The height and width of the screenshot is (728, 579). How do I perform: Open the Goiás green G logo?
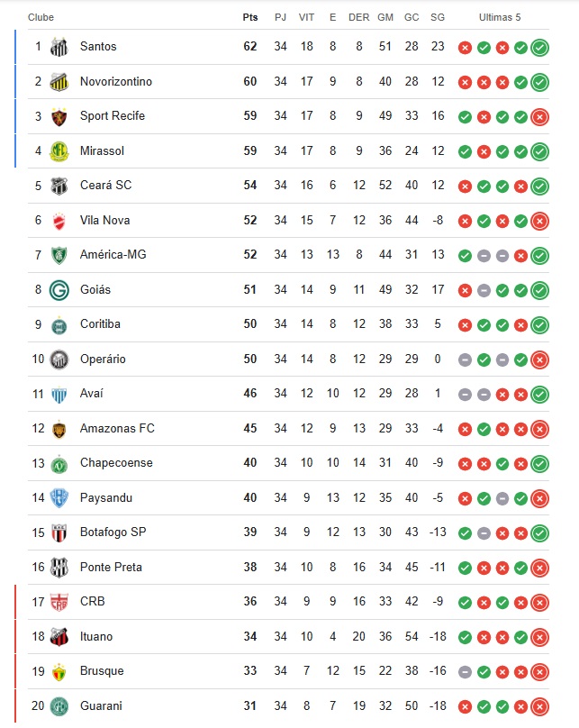point(59,290)
